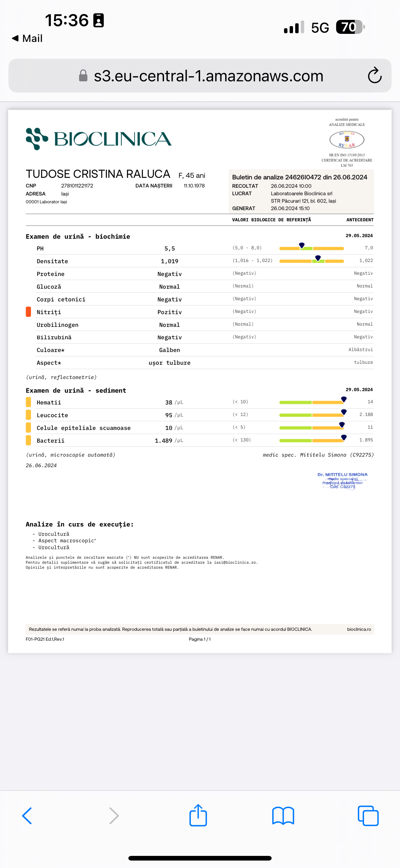Screen dimensions: 400x868
Task: Tap the Buletin de analize heading
Action: tap(300, 177)
